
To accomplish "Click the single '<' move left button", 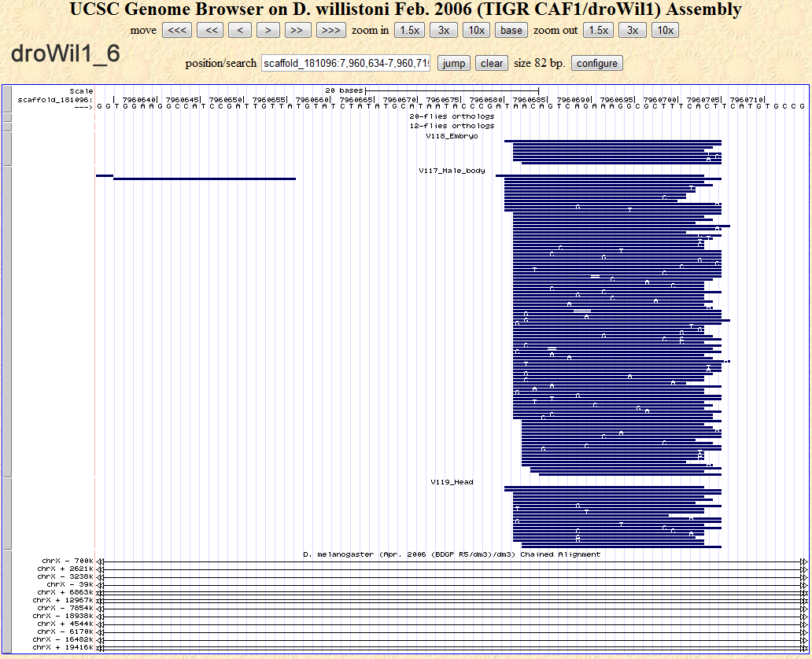I will (240, 31).
